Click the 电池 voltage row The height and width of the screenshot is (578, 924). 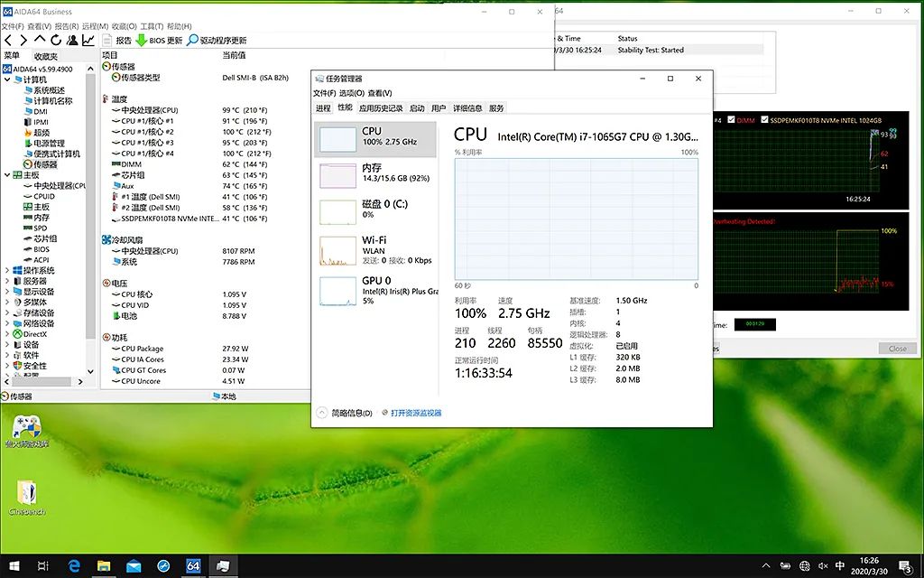[x=207, y=316]
